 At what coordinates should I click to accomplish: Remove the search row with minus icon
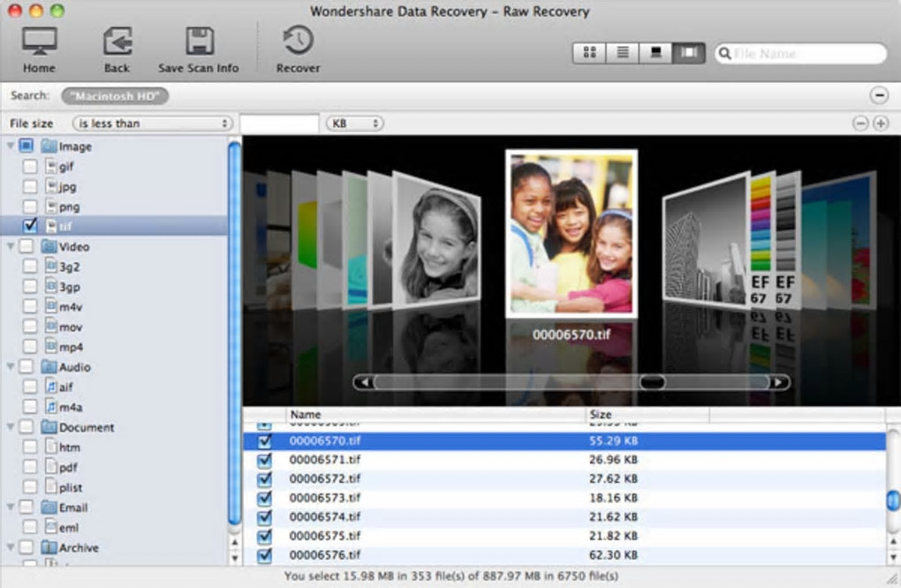[879, 95]
